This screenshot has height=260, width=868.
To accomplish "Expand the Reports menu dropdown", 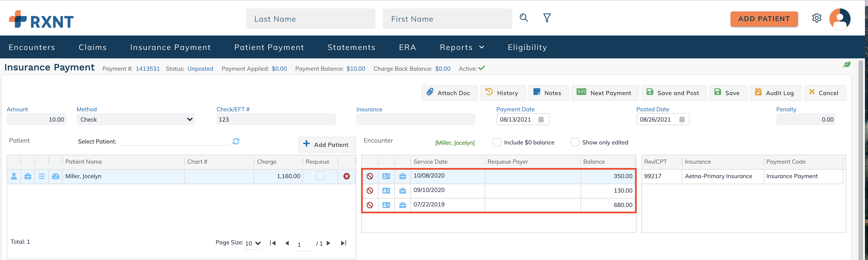I will pos(462,48).
